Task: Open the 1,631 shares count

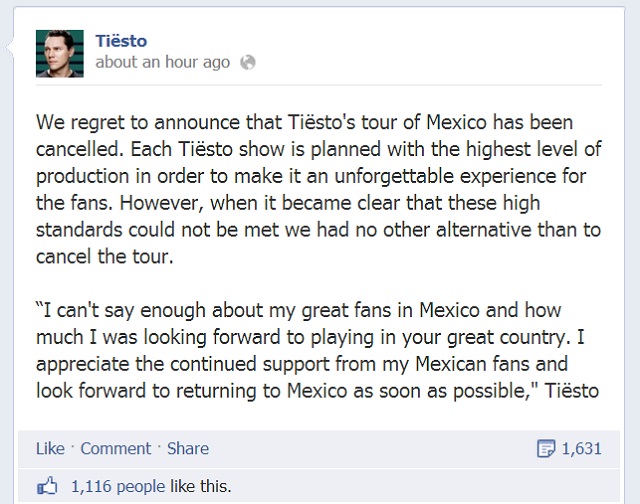Action: (581, 448)
